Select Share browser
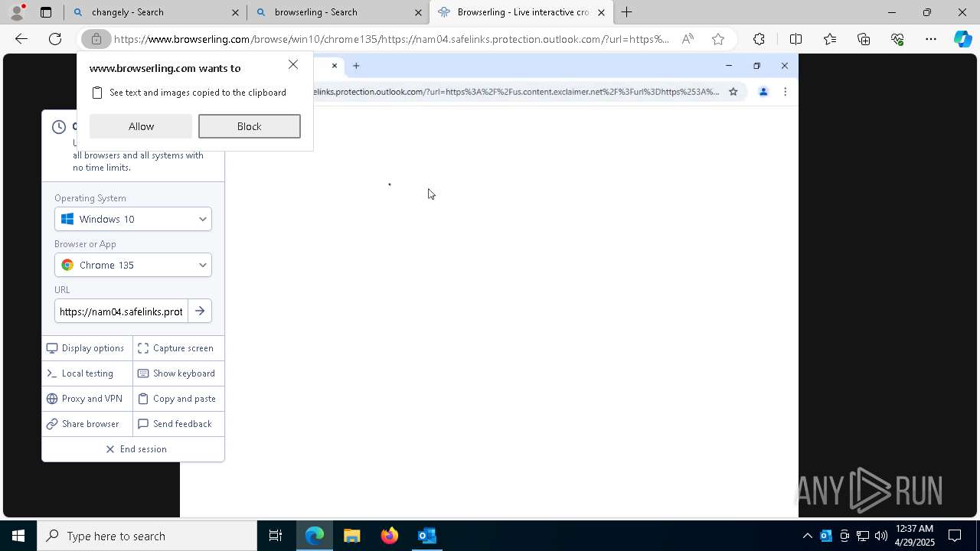This screenshot has height=551, width=980. point(87,424)
